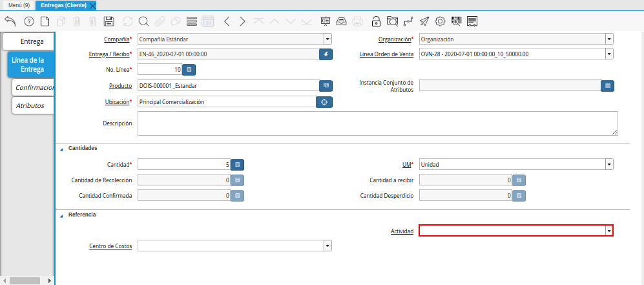
Task: Open the Producto lookup button
Action: tap(326, 85)
